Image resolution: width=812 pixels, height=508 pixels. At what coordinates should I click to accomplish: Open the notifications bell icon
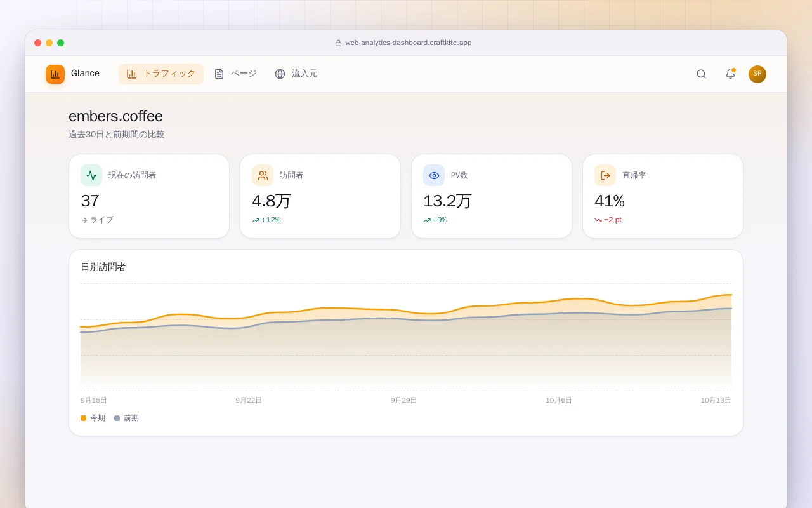[x=730, y=74]
